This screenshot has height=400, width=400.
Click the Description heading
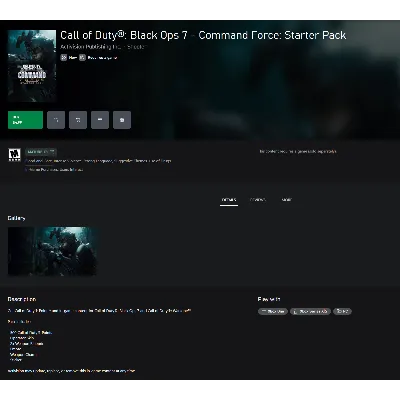coord(22,299)
